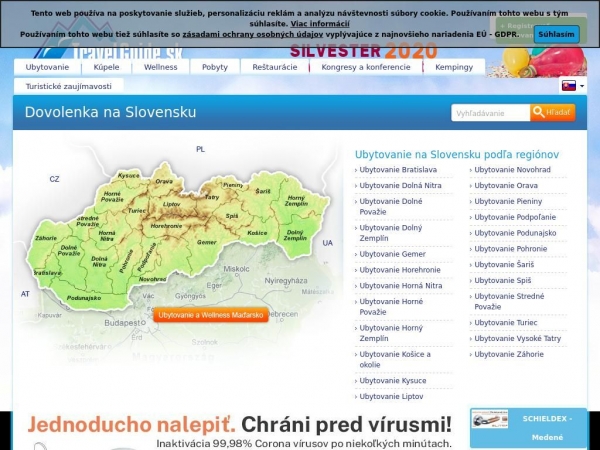Open the Viac informácií link
Viewport: 600px width, 450px height.
pyautogui.click(x=320, y=24)
